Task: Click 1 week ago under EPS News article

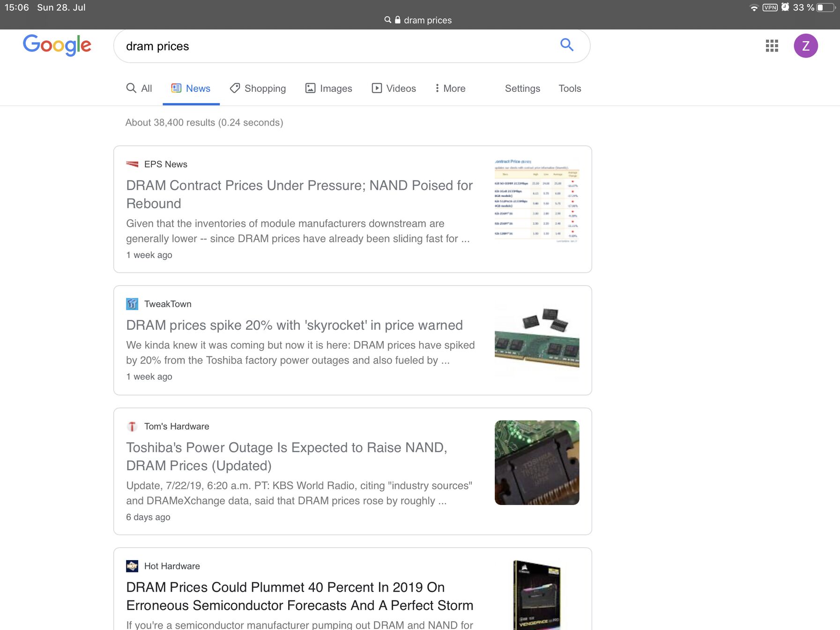Action: coord(149,255)
